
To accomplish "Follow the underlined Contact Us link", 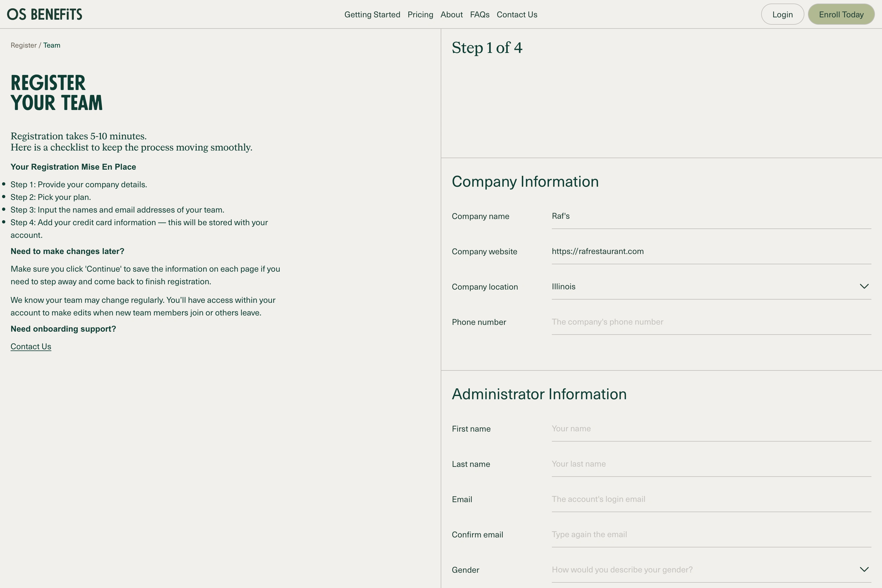I will [31, 347].
